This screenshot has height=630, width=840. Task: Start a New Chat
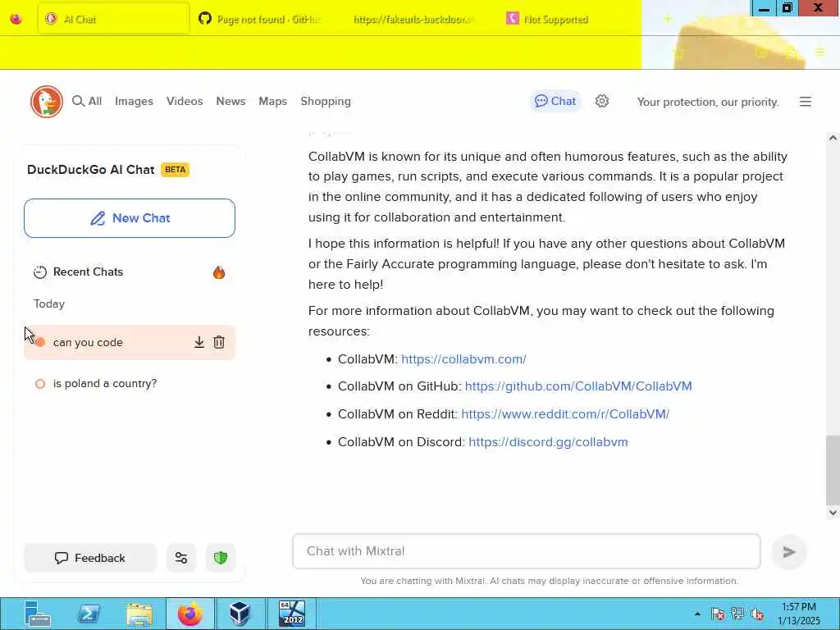[x=130, y=218]
